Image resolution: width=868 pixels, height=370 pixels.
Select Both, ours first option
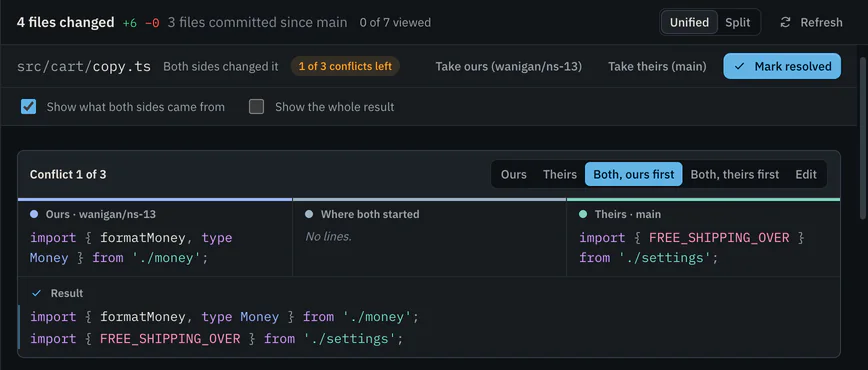pyautogui.click(x=634, y=174)
